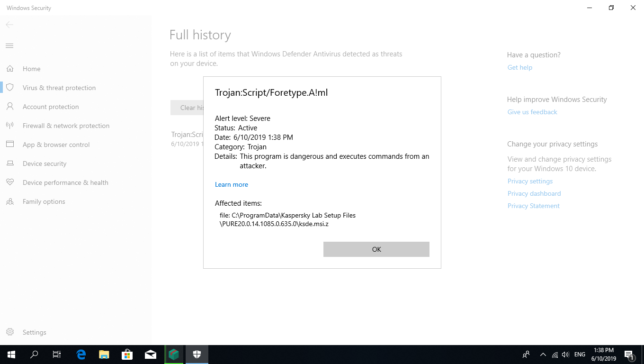Click the Windows Security shield taskbar icon
Viewport: 644px width, 364px height.
point(197,355)
